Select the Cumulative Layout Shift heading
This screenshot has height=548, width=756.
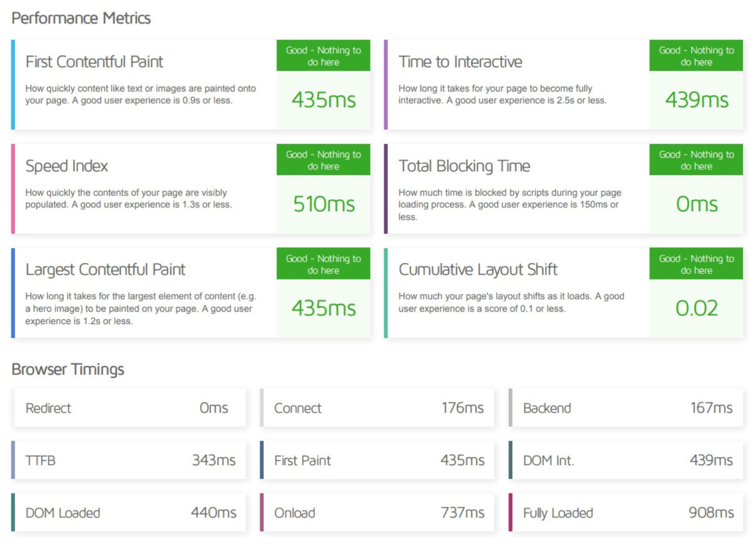(x=478, y=270)
